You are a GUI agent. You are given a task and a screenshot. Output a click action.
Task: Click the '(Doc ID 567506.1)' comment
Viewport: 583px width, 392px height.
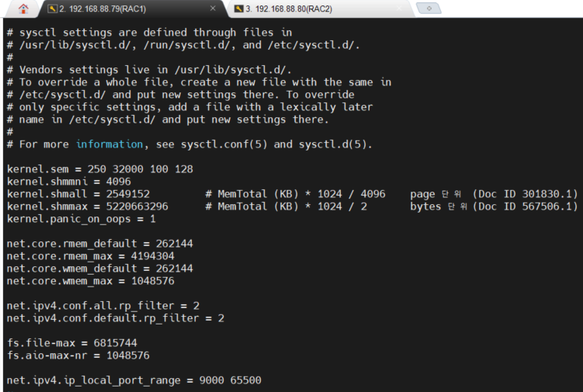pyautogui.click(x=525, y=206)
